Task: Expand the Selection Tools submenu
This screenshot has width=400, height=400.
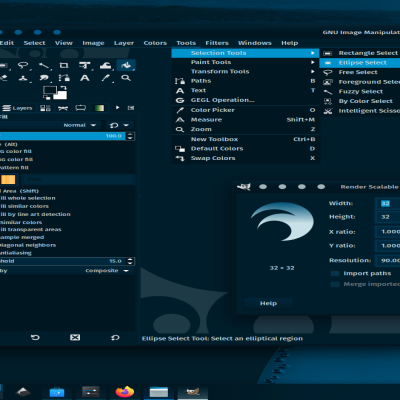Action: coord(246,53)
